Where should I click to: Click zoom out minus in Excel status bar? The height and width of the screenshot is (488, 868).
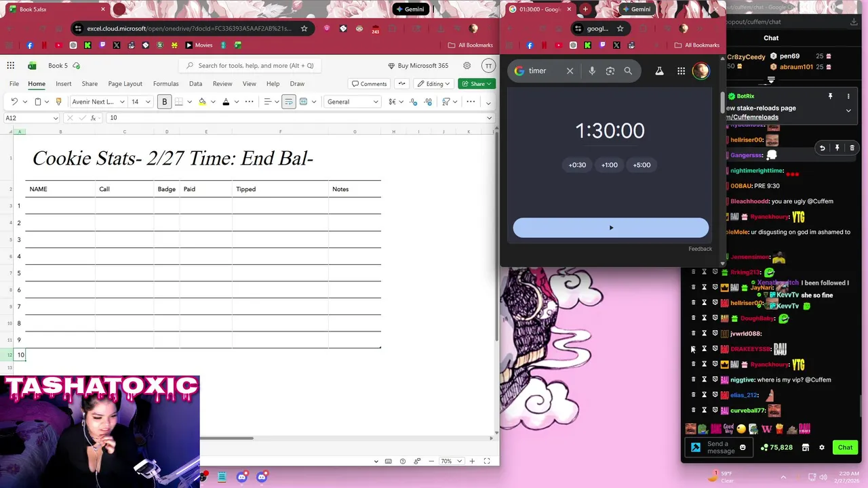(431, 461)
